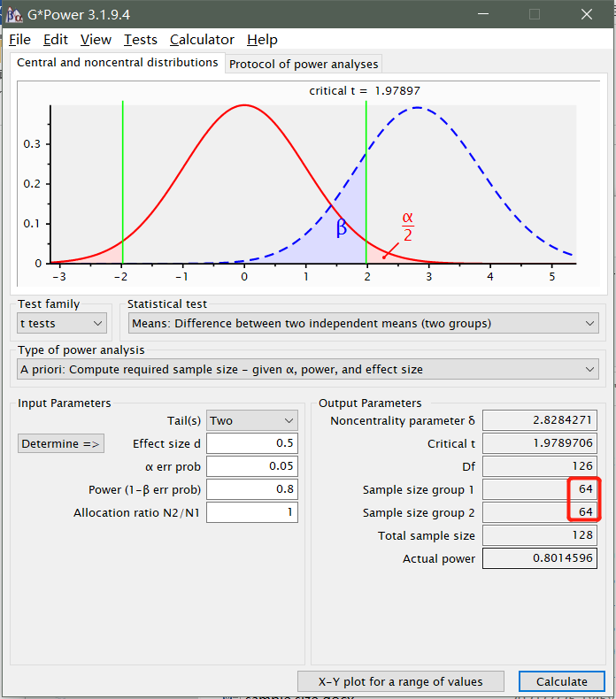The width and height of the screenshot is (616, 699).
Task: Click the Determine => button
Action: pyautogui.click(x=61, y=443)
